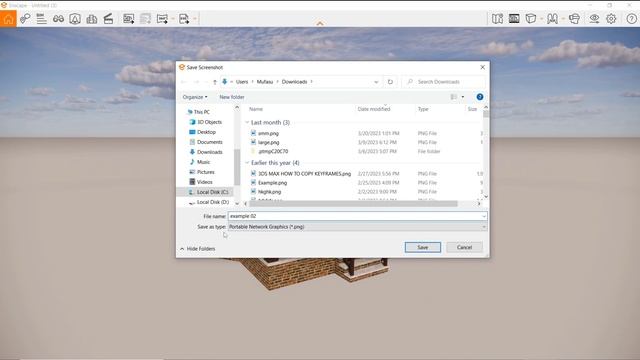The height and width of the screenshot is (360, 640).
Task: Select Downloads in navigation pane
Action: pos(206,152)
